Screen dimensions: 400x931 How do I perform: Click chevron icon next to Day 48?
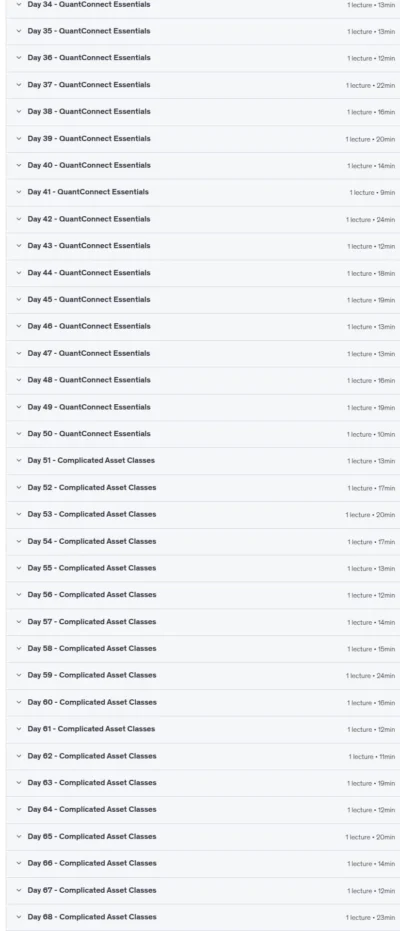(x=19, y=380)
